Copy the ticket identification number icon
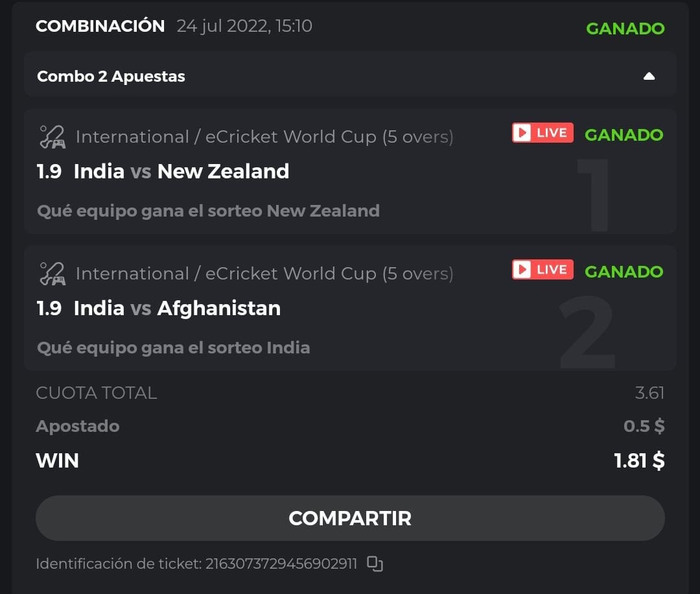The height and width of the screenshot is (594, 700). point(375,564)
